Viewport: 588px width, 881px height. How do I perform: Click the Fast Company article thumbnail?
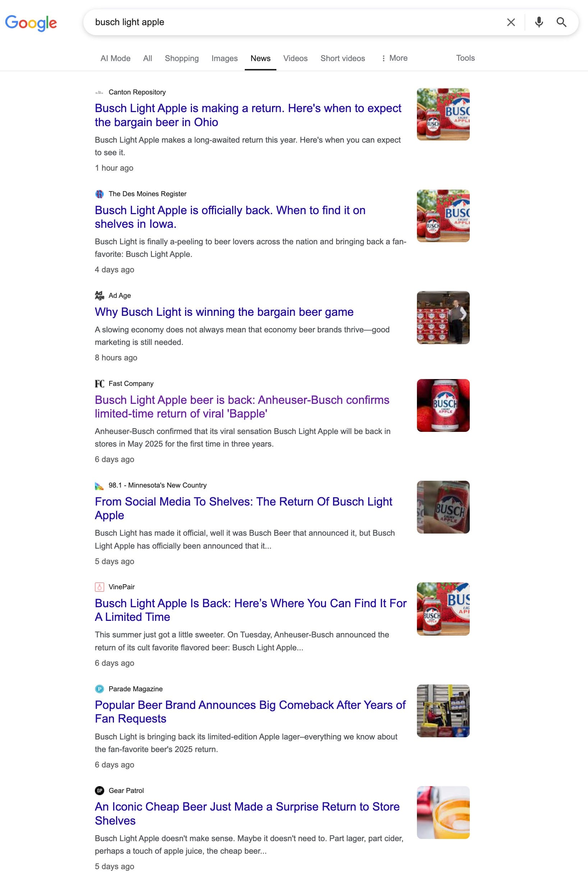443,405
